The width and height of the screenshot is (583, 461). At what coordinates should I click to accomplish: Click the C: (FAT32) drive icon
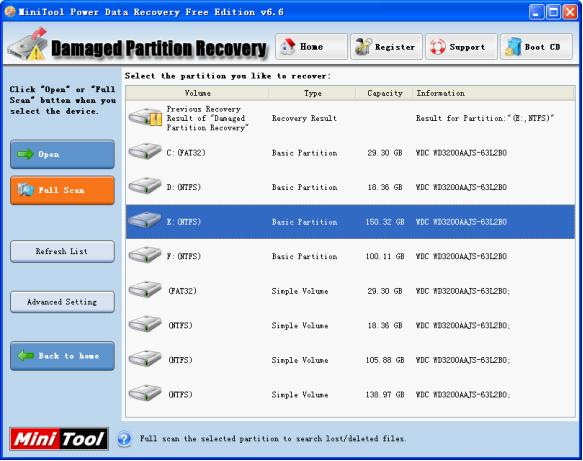pyautogui.click(x=145, y=152)
